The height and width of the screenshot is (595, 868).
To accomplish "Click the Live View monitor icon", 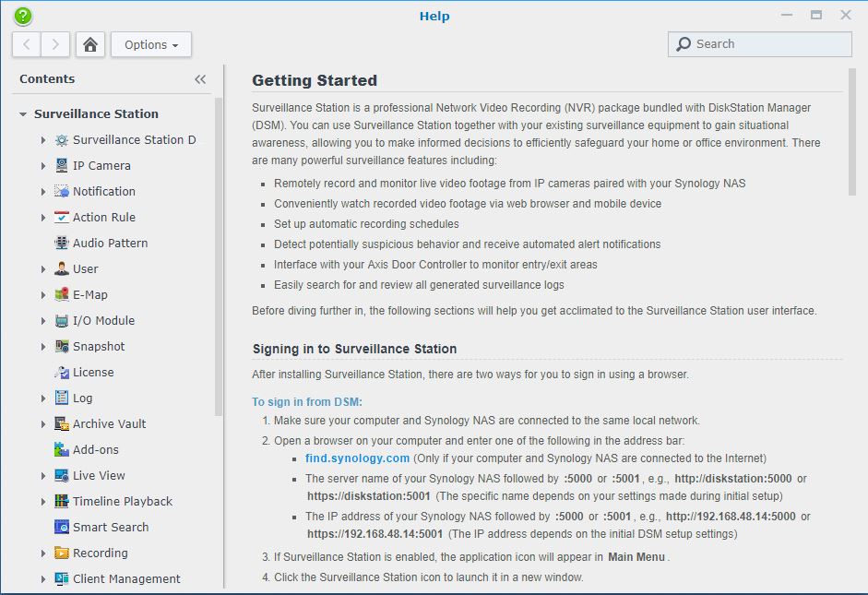I will click(x=62, y=475).
